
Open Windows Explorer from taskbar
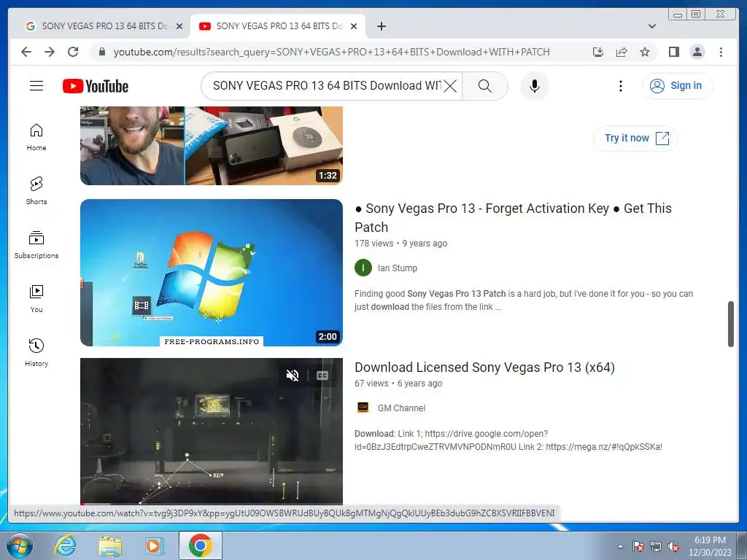[x=110, y=545]
